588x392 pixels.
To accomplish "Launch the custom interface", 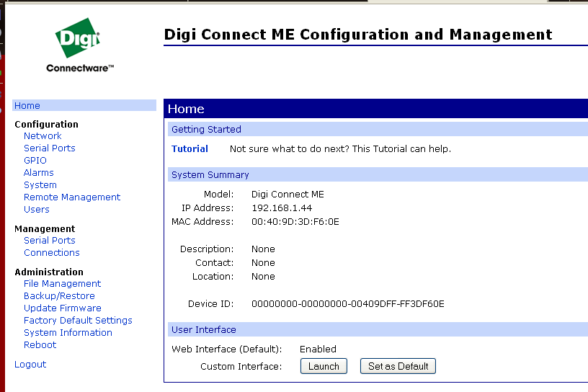I will 324,366.
